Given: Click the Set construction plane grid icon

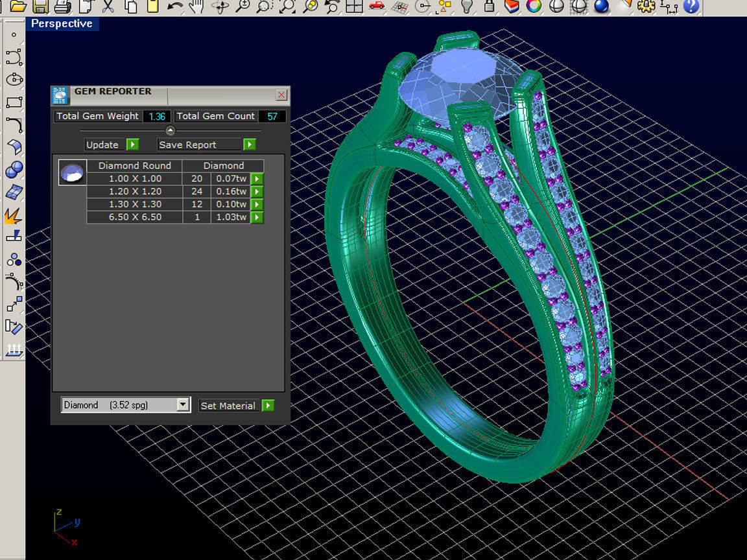Looking at the screenshot, I should coord(399,6).
